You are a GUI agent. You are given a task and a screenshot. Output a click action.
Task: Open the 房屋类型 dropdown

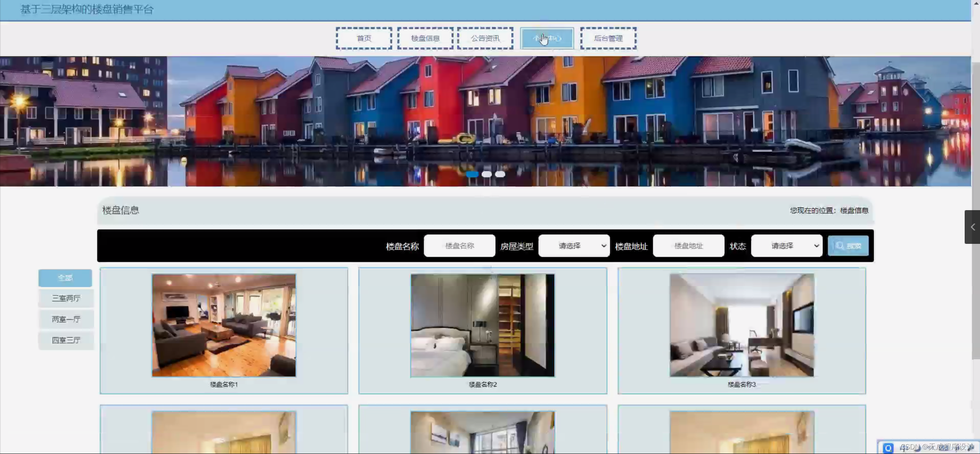point(574,246)
